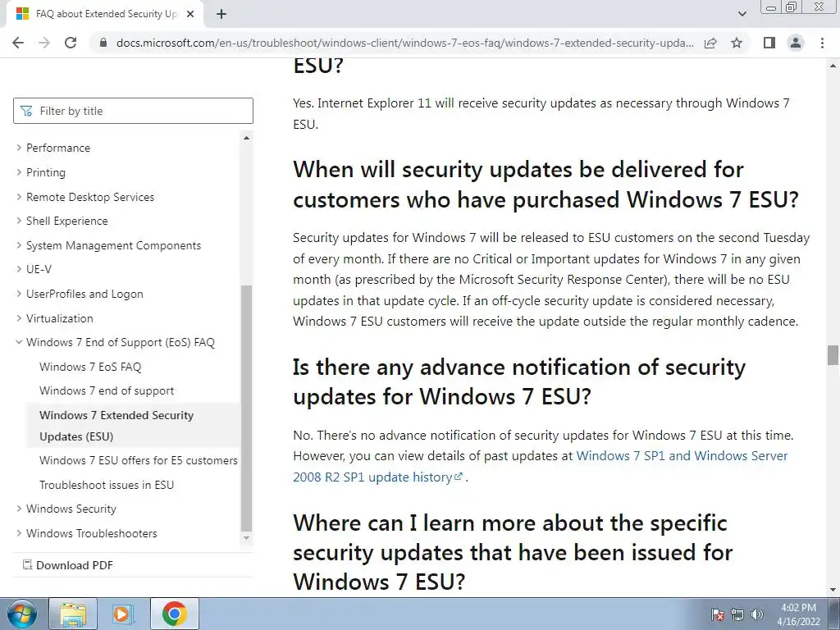Open Windows 7 end of support page
840x630 pixels.
click(x=107, y=390)
